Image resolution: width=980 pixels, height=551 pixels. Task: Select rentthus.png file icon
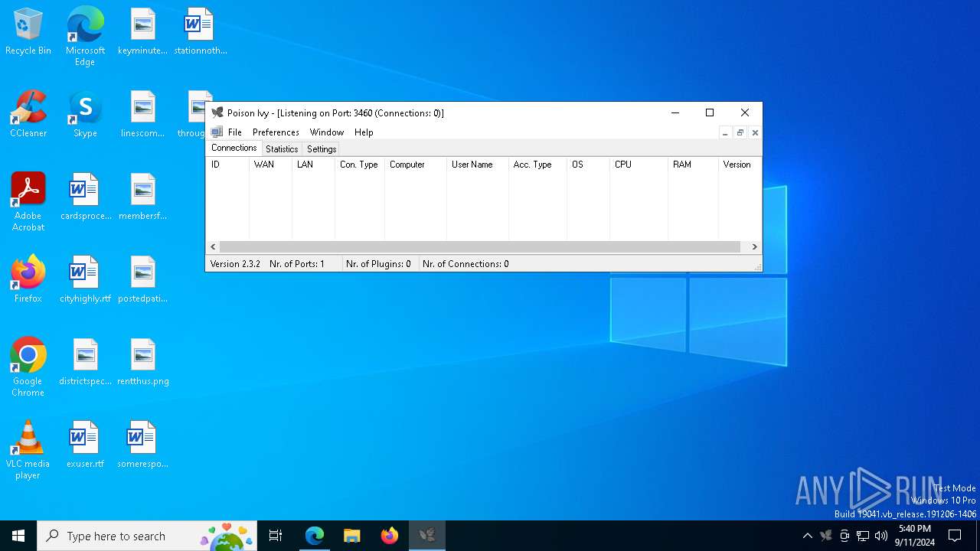[x=142, y=363]
